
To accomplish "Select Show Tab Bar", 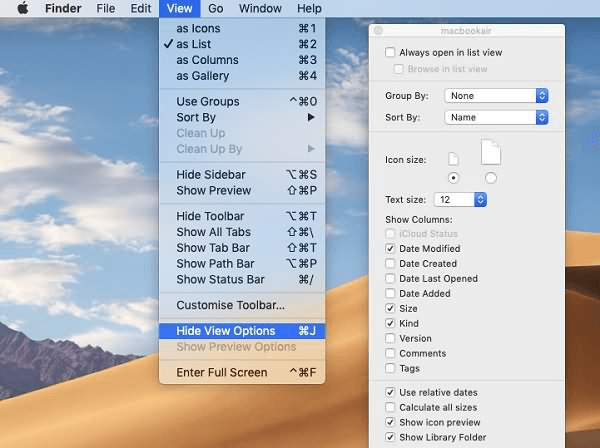I will [x=242, y=248].
